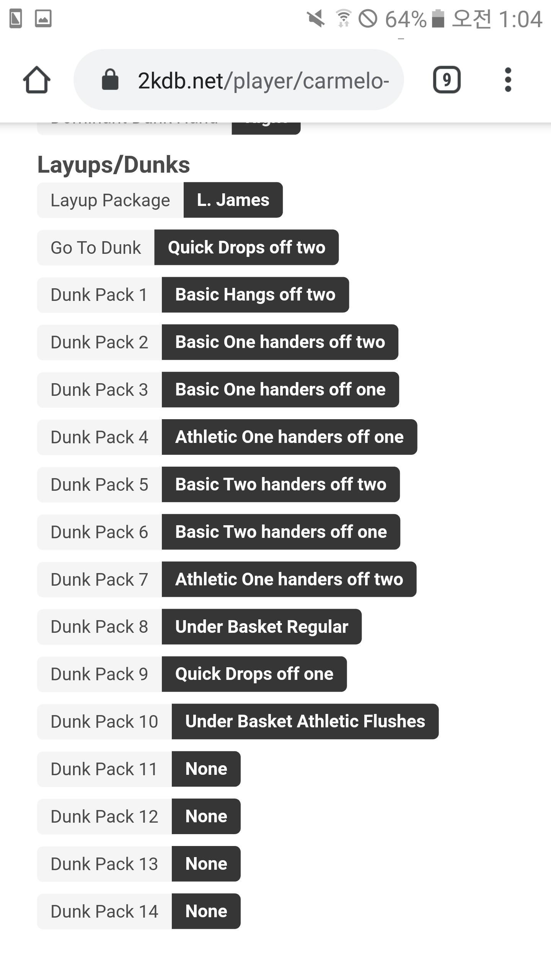Tap the Dunk Pack 11 None value
The height and width of the screenshot is (980, 551).
click(206, 769)
